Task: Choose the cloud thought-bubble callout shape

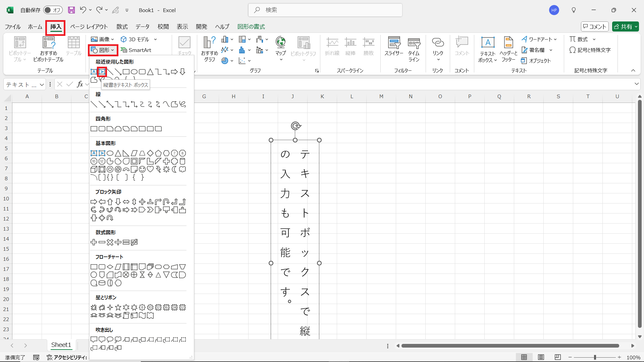Action: click(x=118, y=340)
